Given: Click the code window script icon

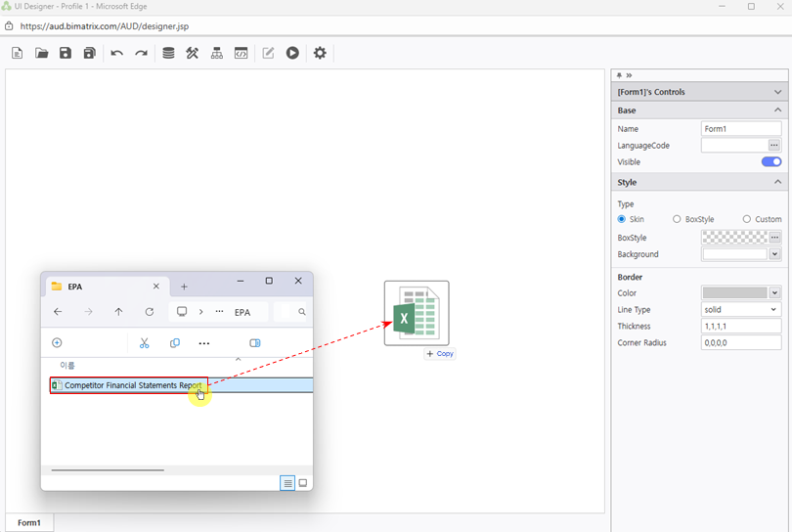Looking at the screenshot, I should pyautogui.click(x=242, y=53).
